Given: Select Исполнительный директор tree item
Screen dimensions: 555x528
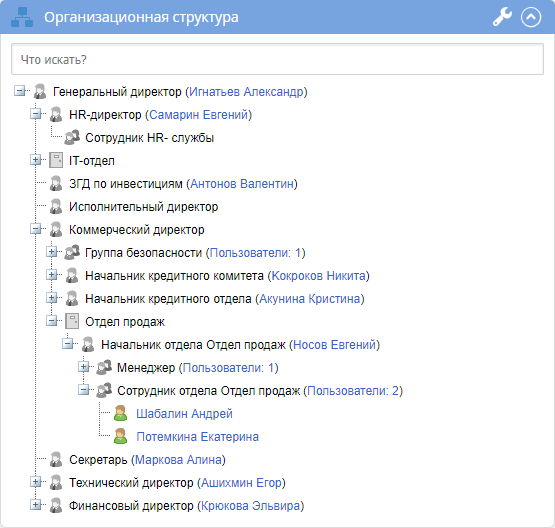Looking at the screenshot, I should coord(143,207).
